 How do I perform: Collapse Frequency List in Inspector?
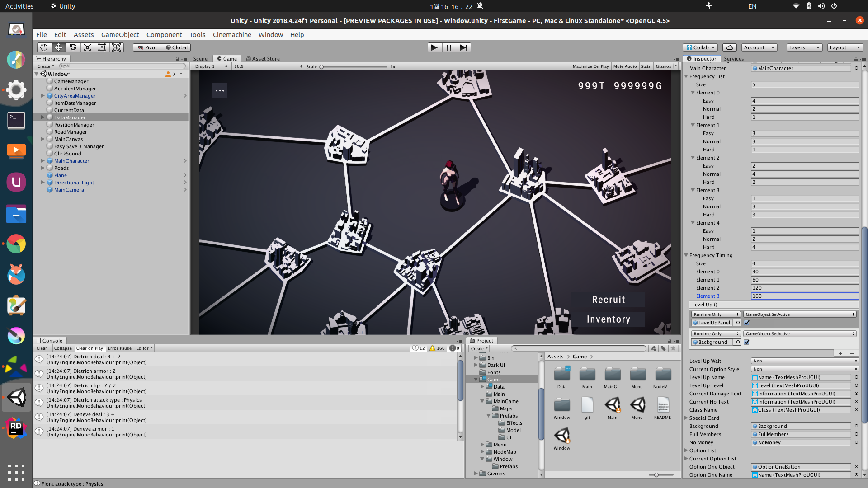tap(686, 76)
